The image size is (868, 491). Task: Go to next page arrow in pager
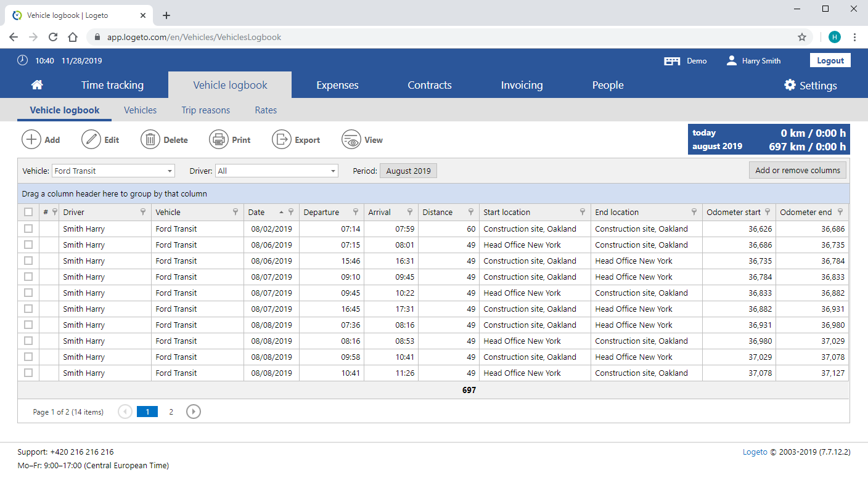pyautogui.click(x=194, y=412)
